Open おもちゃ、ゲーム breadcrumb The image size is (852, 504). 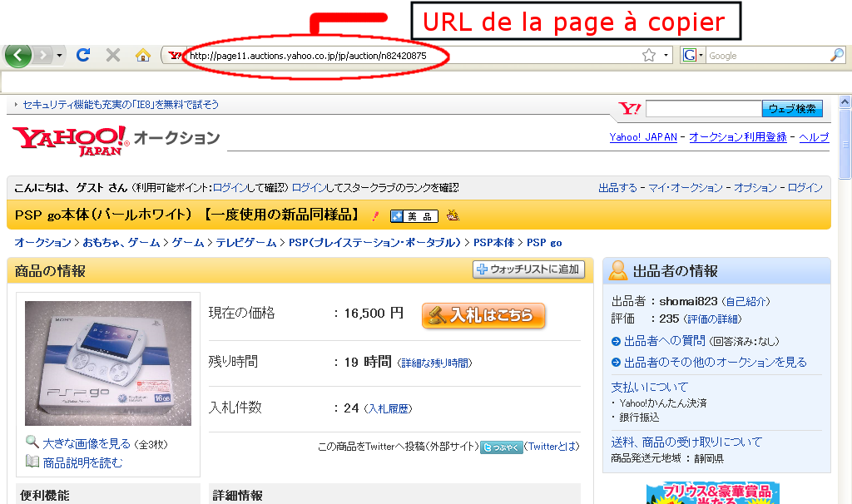point(121,242)
